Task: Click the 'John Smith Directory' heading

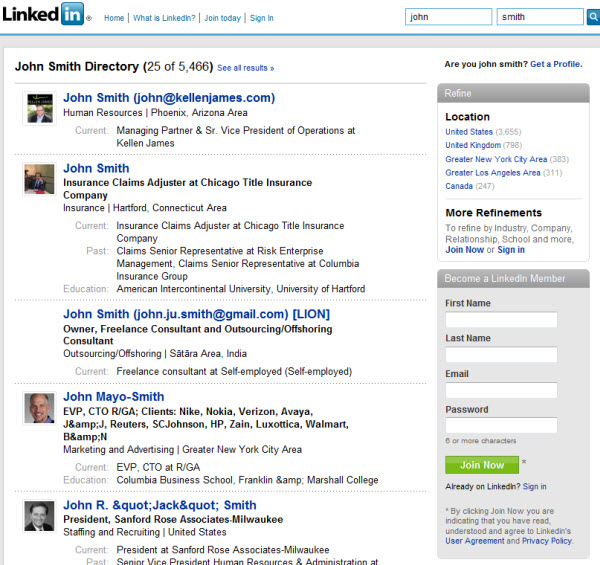Action: click(x=77, y=67)
